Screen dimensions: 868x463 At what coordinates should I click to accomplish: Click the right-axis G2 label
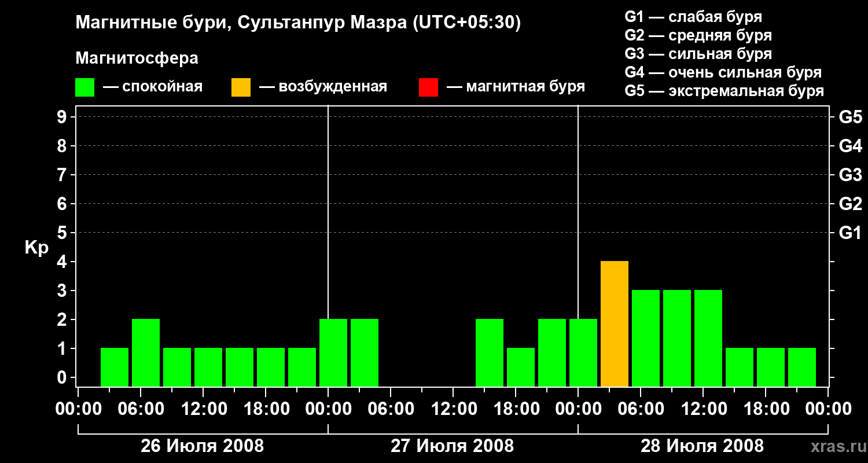point(850,204)
